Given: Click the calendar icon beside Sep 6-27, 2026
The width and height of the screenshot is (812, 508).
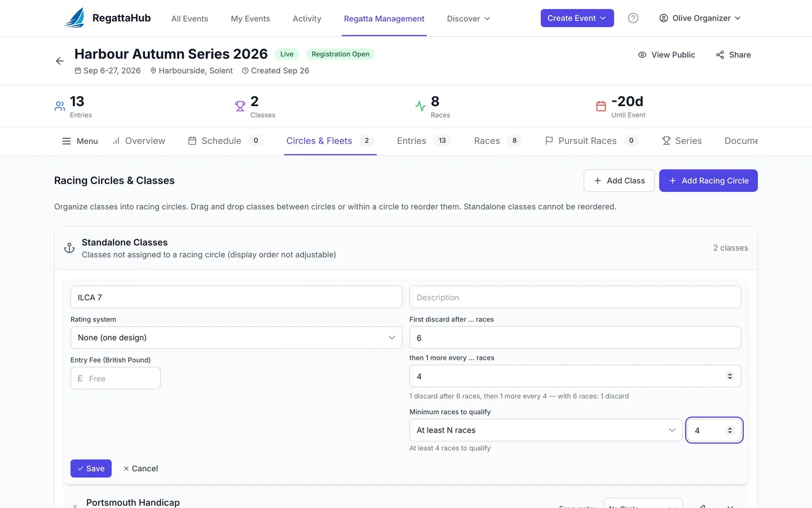Looking at the screenshot, I should 78,71.
